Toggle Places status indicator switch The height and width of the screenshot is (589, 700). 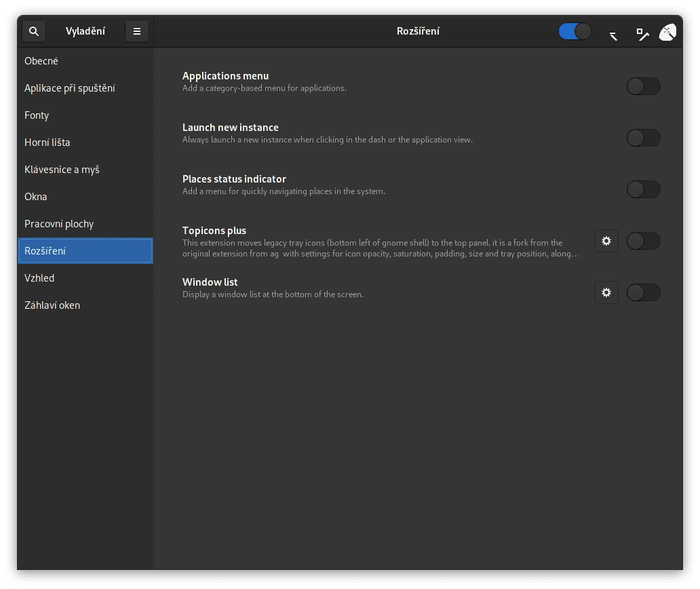[643, 189]
